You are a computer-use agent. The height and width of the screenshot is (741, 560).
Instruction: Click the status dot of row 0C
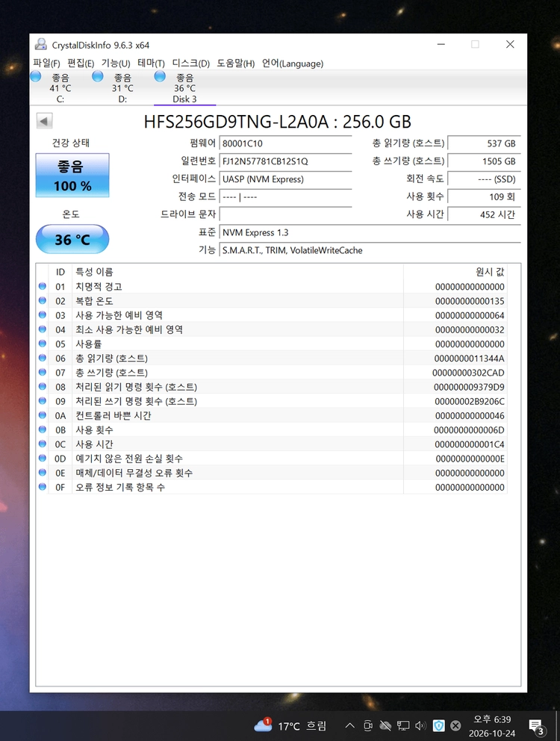click(x=43, y=444)
